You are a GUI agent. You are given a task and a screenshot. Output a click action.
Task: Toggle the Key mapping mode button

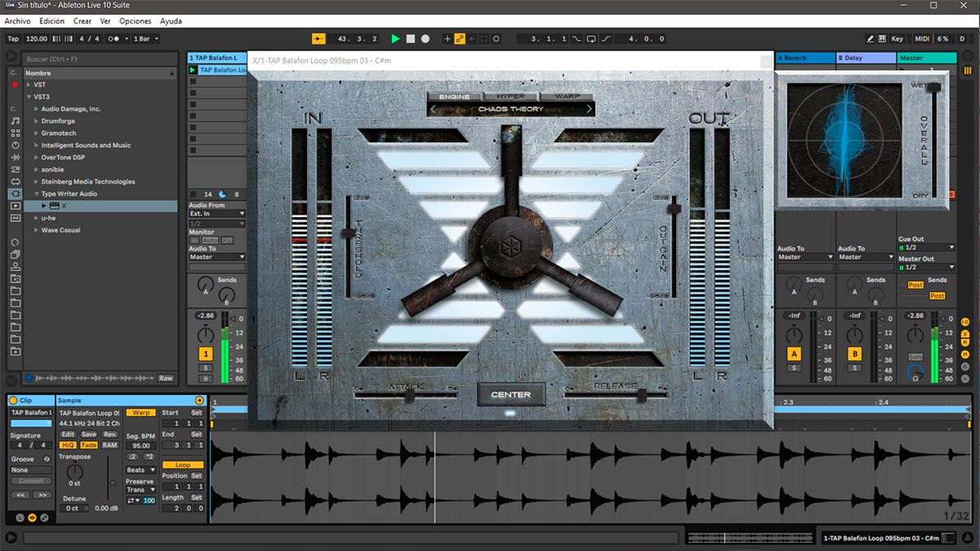point(897,38)
